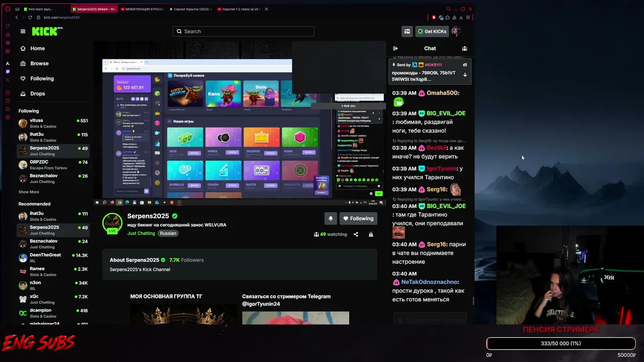Click BIG_EVIL_JOE username on the 03:39 message

[446, 113]
